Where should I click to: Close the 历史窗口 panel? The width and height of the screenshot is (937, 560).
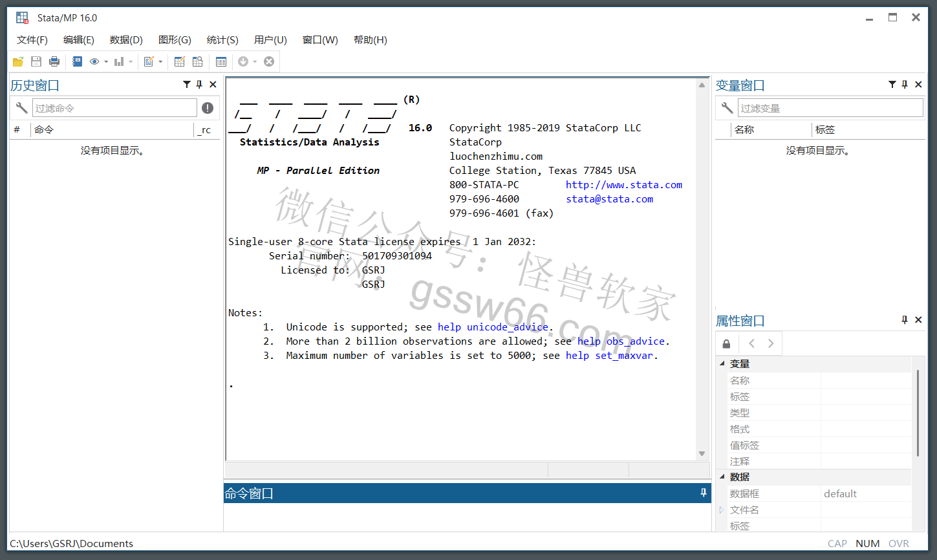click(213, 84)
